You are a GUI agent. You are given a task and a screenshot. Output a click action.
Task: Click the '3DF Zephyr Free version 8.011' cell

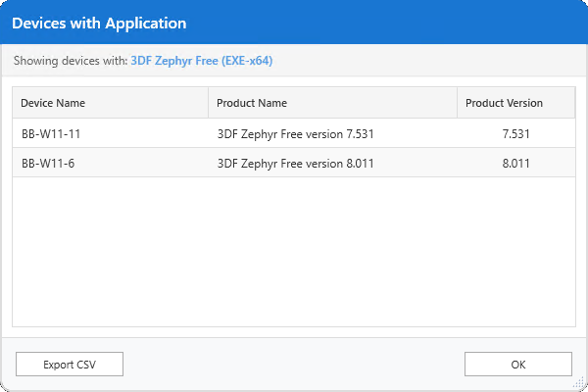[x=332, y=163]
